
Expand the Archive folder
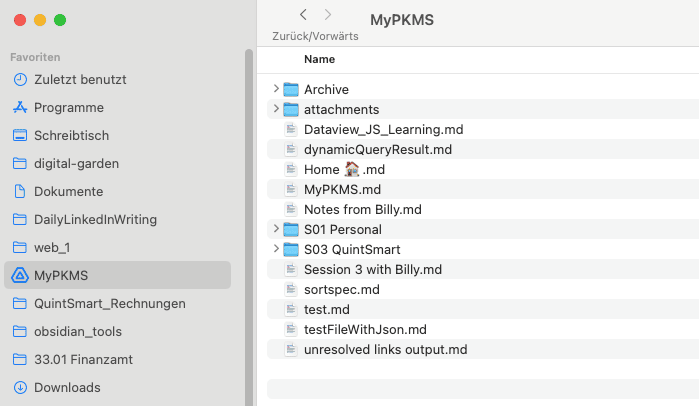276,89
